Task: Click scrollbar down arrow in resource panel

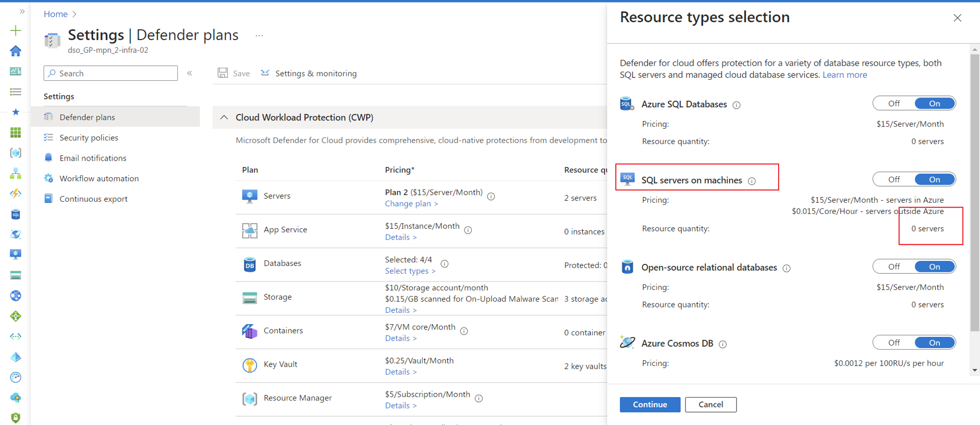Action: (x=975, y=371)
